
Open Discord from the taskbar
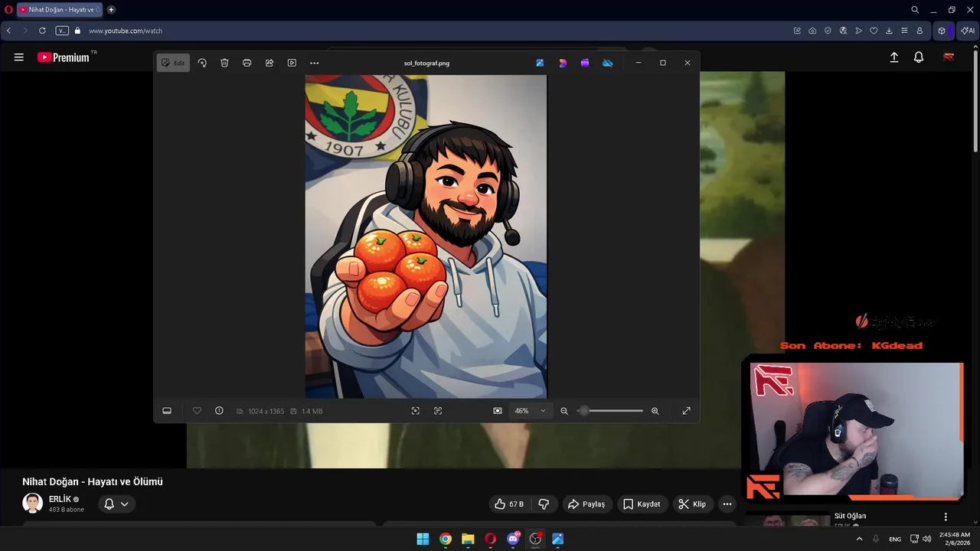point(513,539)
